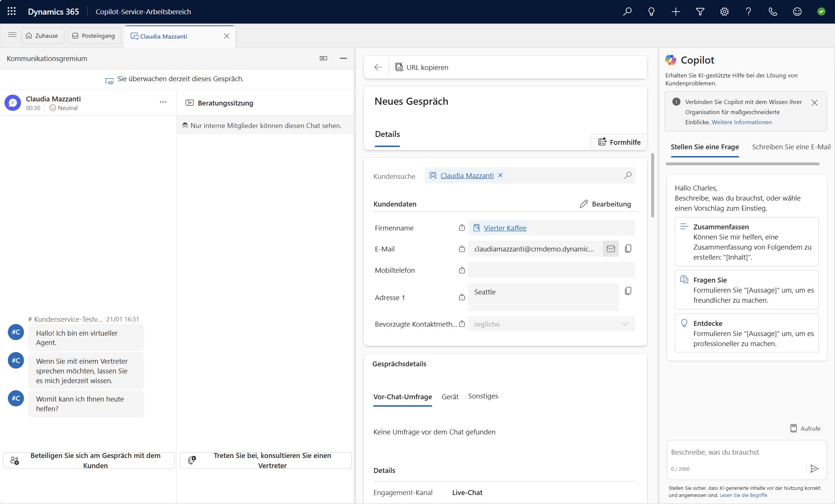Copy the Adresse 1 value with copy icon
Image resolution: width=835 pixels, height=504 pixels.
tap(628, 291)
